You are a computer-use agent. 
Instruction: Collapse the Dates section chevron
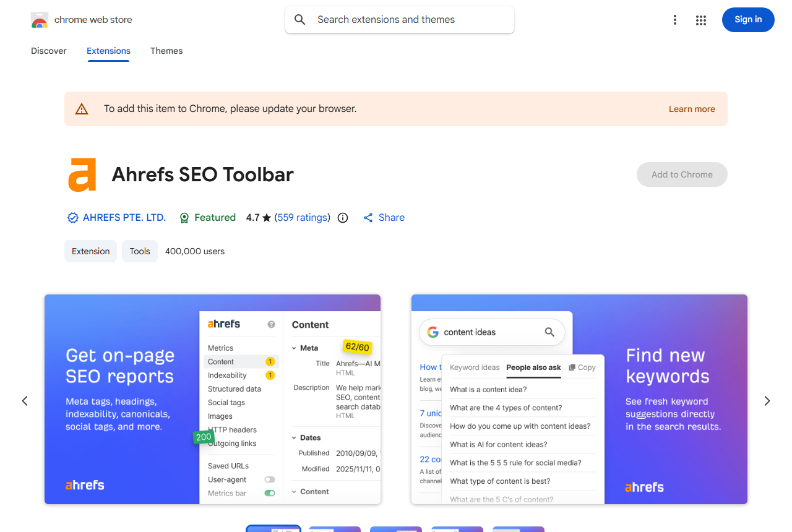295,438
